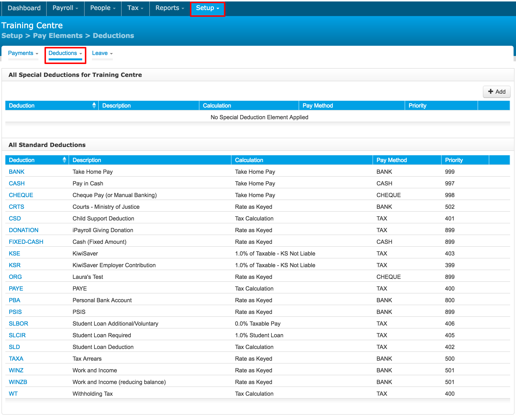The height and width of the screenshot is (420, 516).
Task: Select '0.0% Taxable Pay' calculation cell
Action: coord(258,324)
